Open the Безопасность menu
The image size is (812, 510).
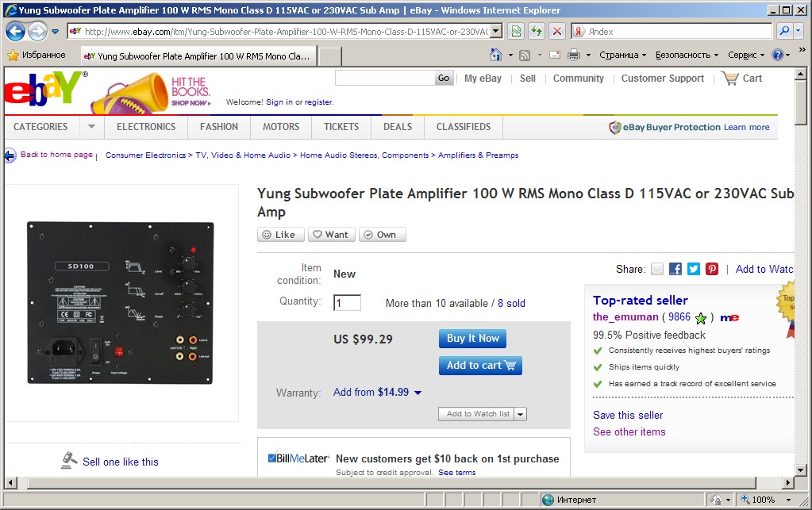(687, 55)
